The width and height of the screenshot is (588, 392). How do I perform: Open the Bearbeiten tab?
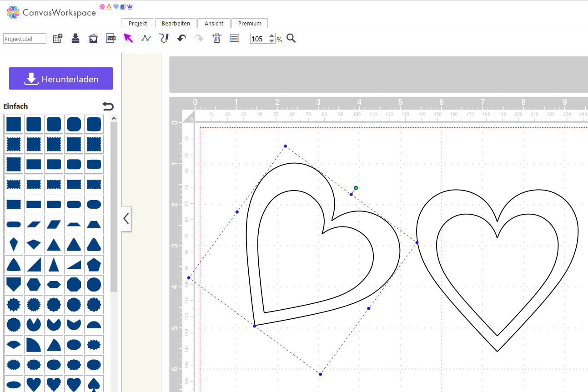pyautogui.click(x=176, y=23)
